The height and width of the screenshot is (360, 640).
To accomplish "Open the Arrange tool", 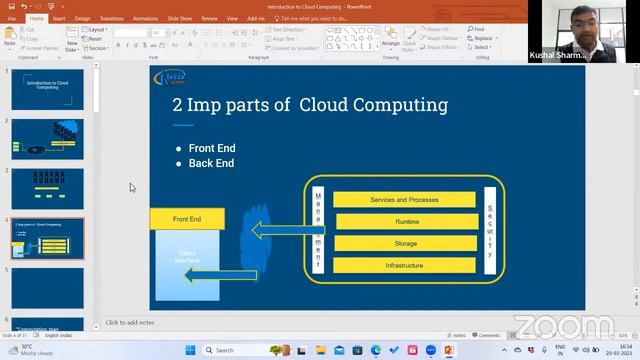I will [391, 38].
